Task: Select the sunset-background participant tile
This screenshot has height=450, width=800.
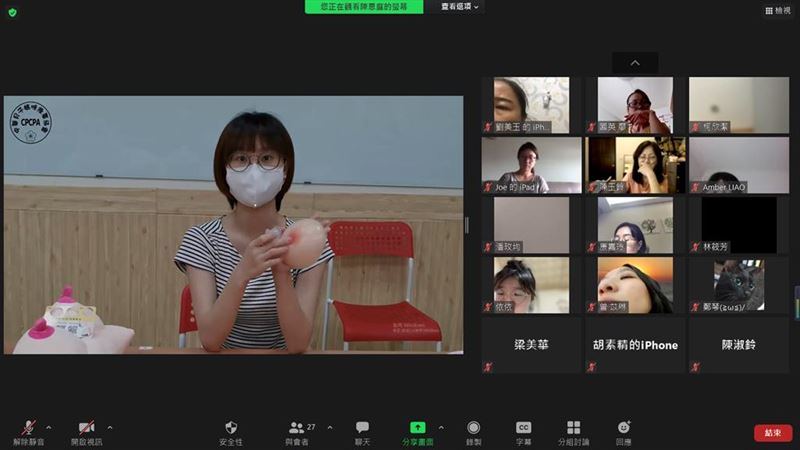Action: [635, 285]
